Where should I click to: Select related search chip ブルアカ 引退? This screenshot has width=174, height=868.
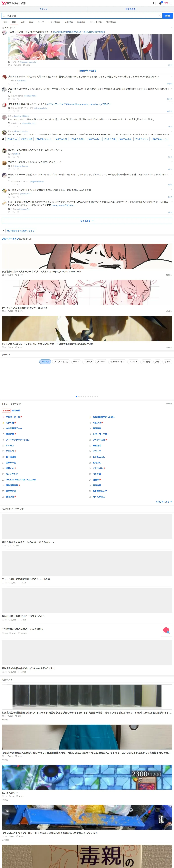click(x=61, y=139)
